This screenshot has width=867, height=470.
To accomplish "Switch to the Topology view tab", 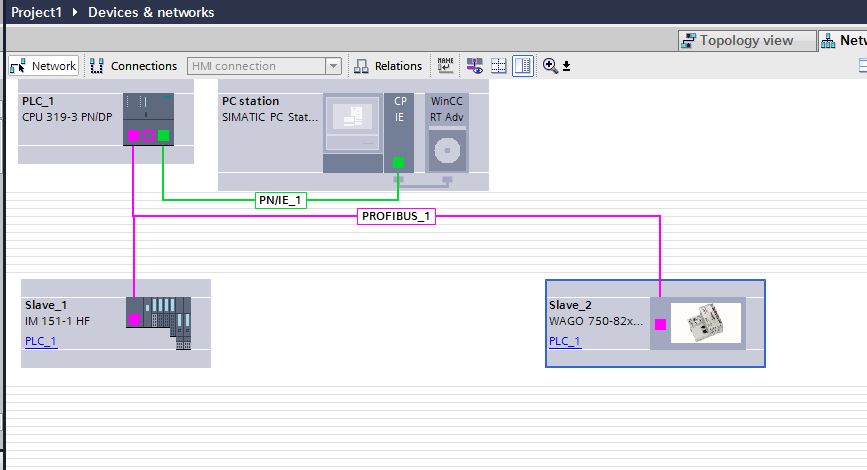I will [746, 40].
